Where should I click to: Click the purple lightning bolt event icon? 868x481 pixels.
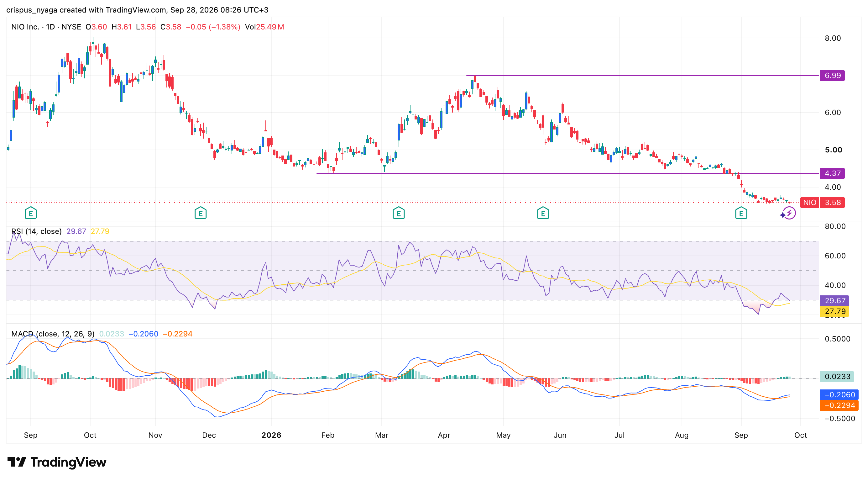tap(789, 213)
